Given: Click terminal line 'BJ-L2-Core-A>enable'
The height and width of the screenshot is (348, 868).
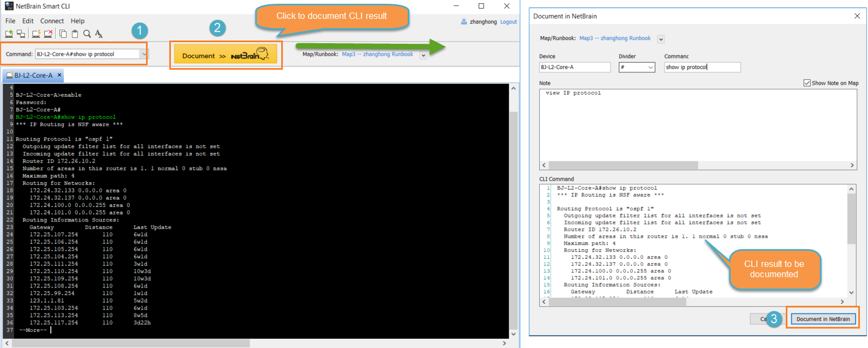Looking at the screenshot, I should 49,95.
